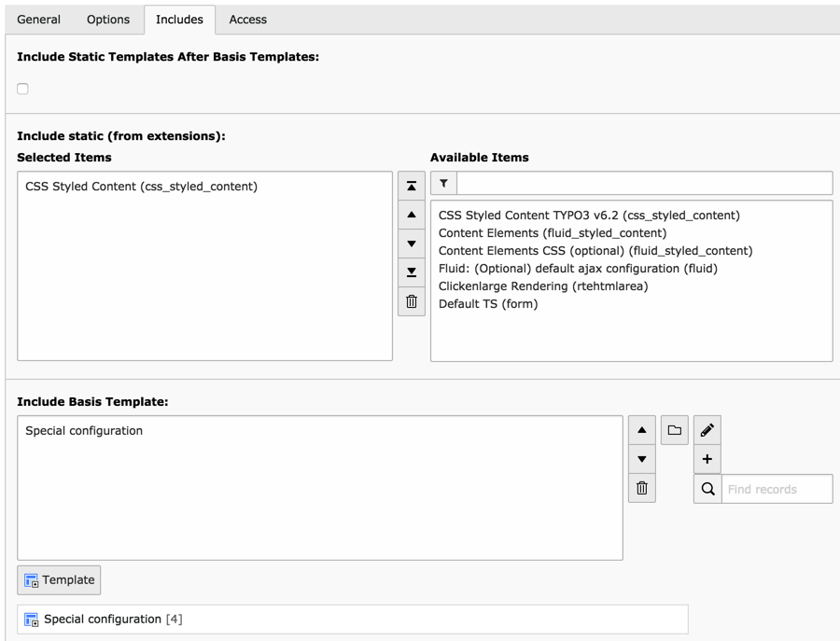The height and width of the screenshot is (641, 840).
Task: Open the folder icon to browse records
Action: click(674, 430)
